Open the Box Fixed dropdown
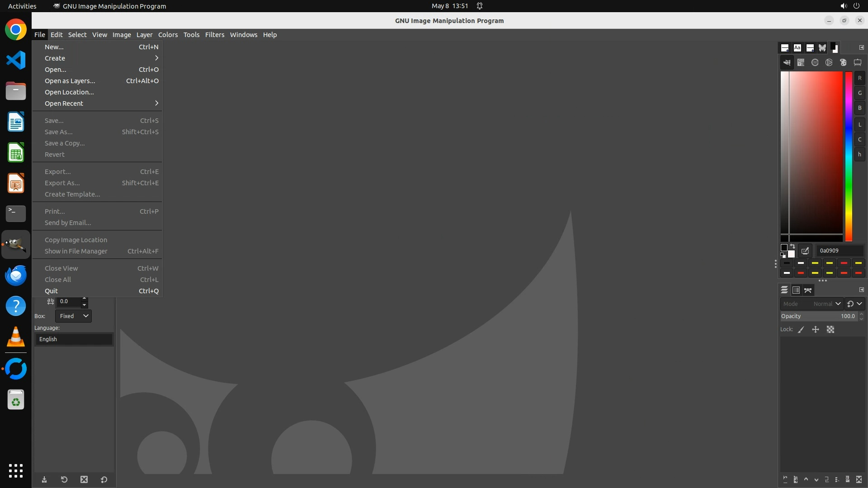Screen dimensions: 868x488 74,316
